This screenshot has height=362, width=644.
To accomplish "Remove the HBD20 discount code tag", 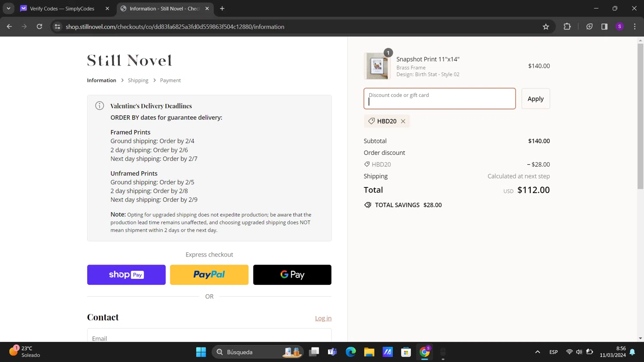I will click(403, 121).
